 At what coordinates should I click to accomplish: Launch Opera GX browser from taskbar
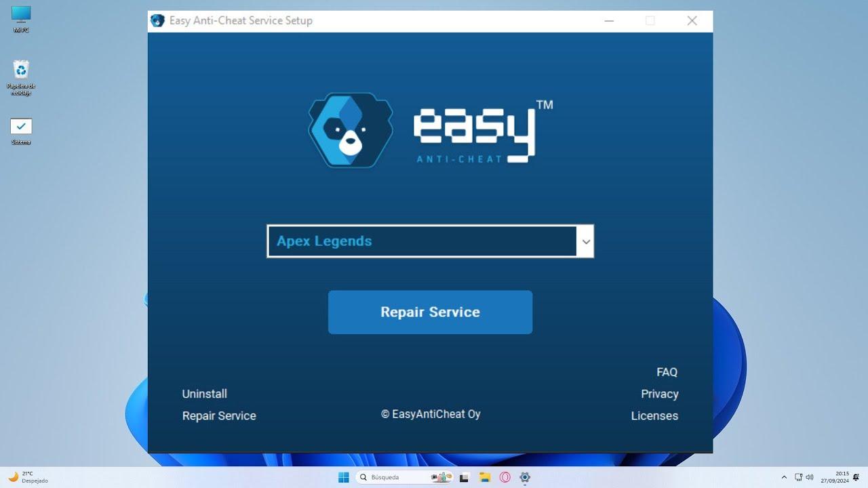(505, 477)
